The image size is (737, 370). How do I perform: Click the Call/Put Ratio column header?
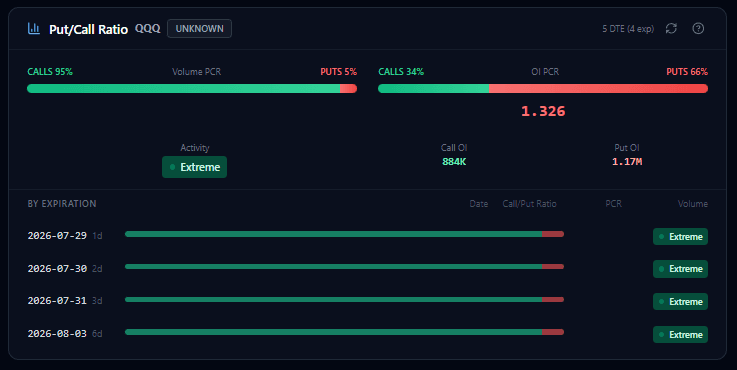pos(529,204)
